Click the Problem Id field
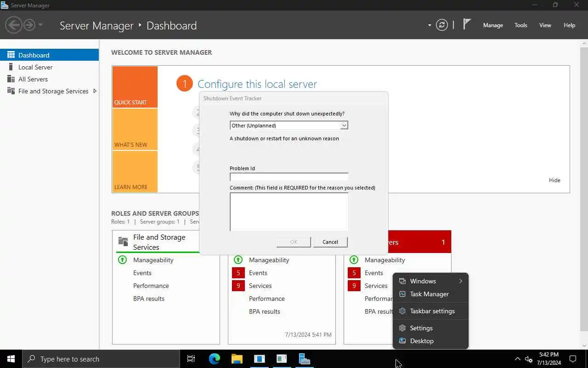Image resolution: width=588 pixels, height=368 pixels. pos(289,177)
